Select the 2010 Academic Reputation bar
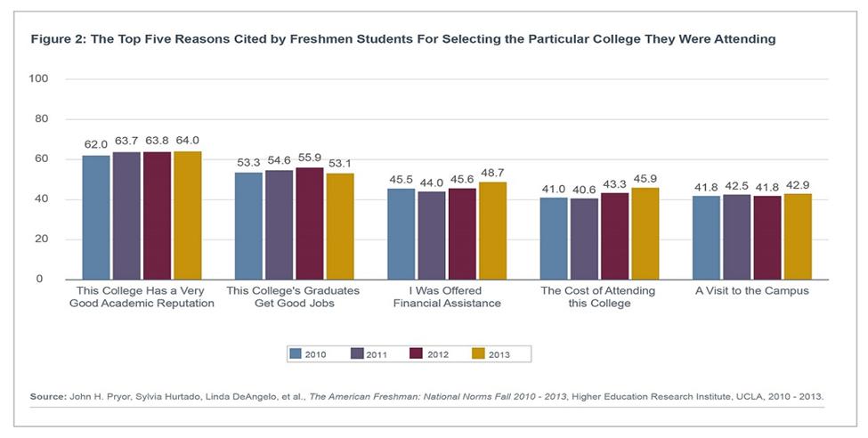Screen dimensions: 868x438 point(96,217)
